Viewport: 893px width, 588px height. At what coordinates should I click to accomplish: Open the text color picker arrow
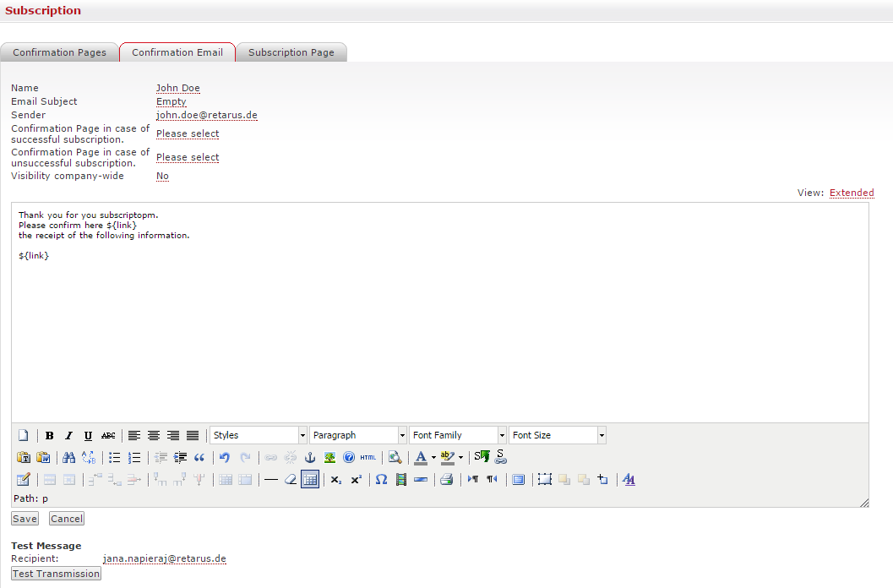click(433, 458)
